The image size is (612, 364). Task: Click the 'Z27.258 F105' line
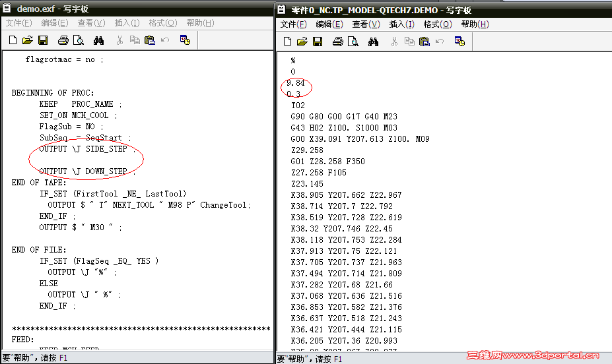click(318, 173)
